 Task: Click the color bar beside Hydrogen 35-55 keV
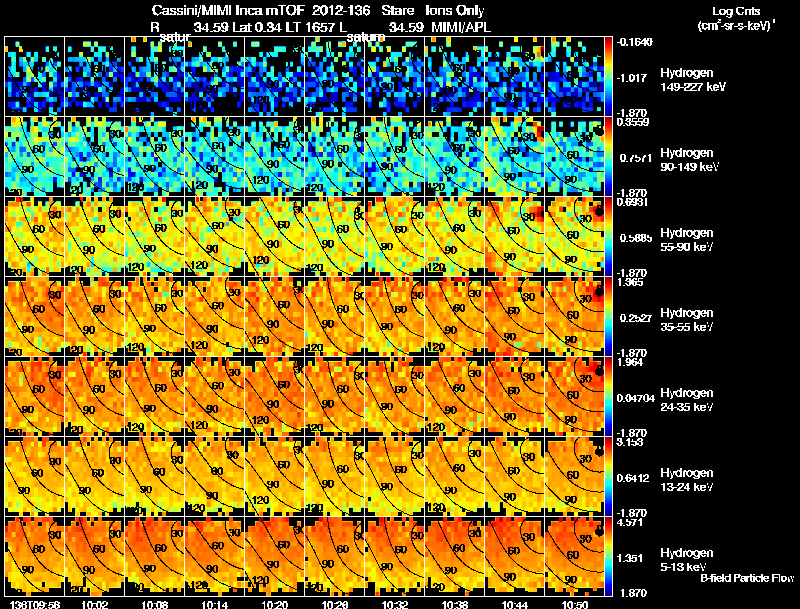pos(608,317)
